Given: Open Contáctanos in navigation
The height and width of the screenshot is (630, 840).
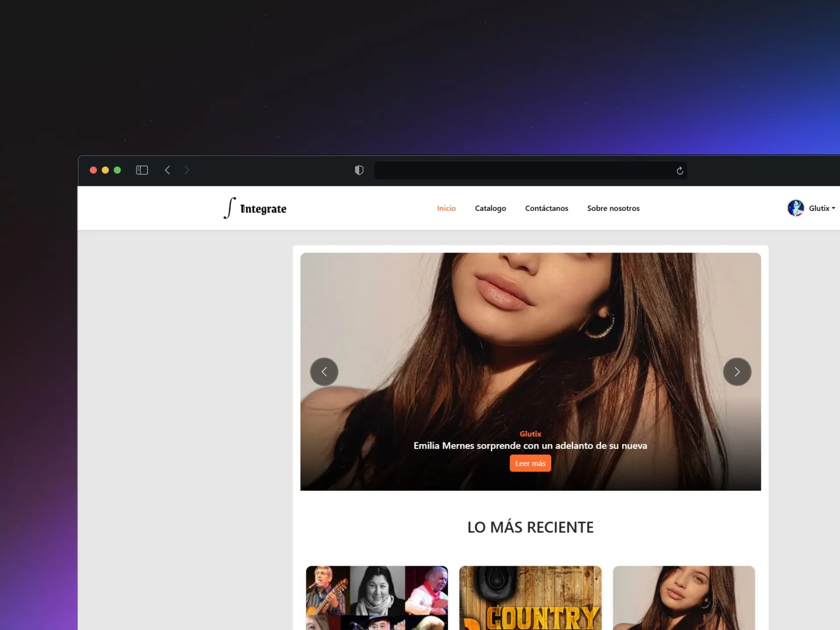Looking at the screenshot, I should point(546,208).
